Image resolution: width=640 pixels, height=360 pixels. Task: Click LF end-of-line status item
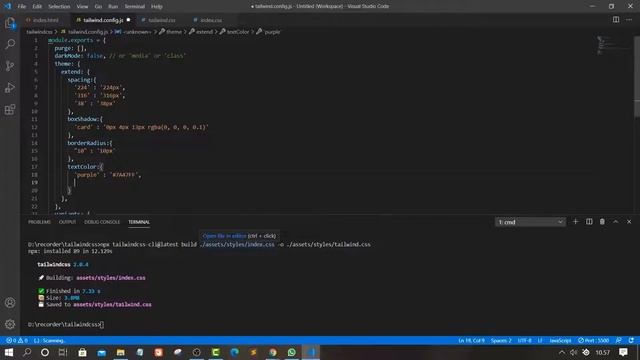click(540, 340)
